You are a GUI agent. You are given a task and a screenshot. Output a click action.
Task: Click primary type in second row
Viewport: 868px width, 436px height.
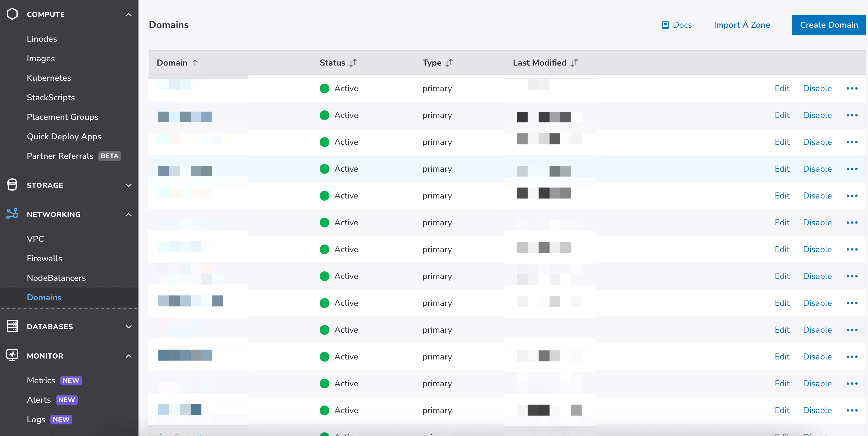tap(437, 115)
